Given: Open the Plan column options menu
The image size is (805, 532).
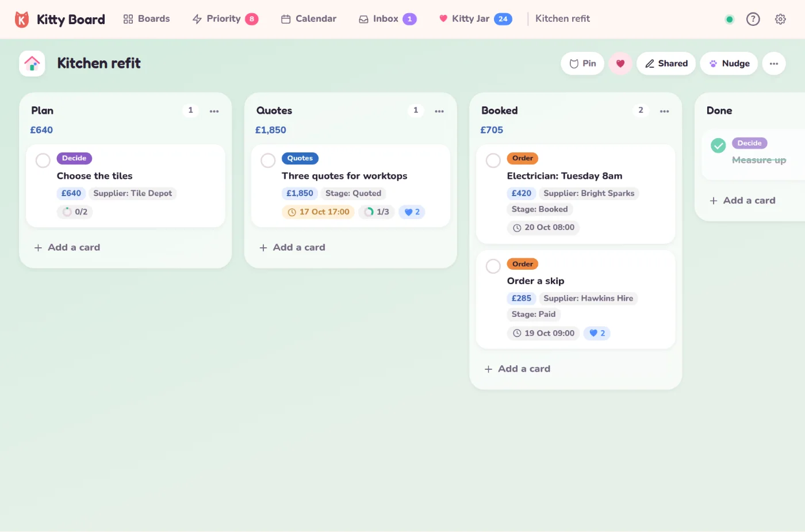Looking at the screenshot, I should (x=214, y=111).
